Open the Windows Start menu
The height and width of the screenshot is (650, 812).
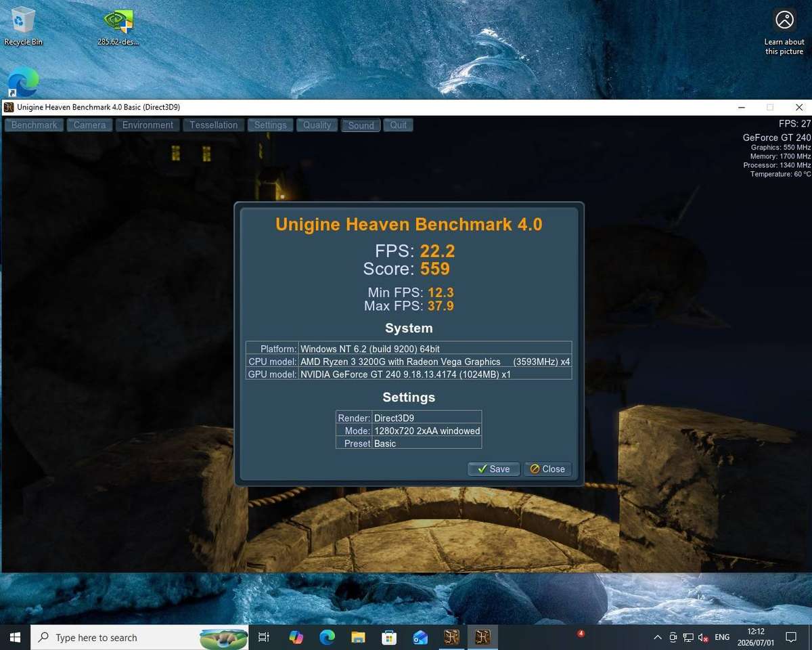(15, 637)
